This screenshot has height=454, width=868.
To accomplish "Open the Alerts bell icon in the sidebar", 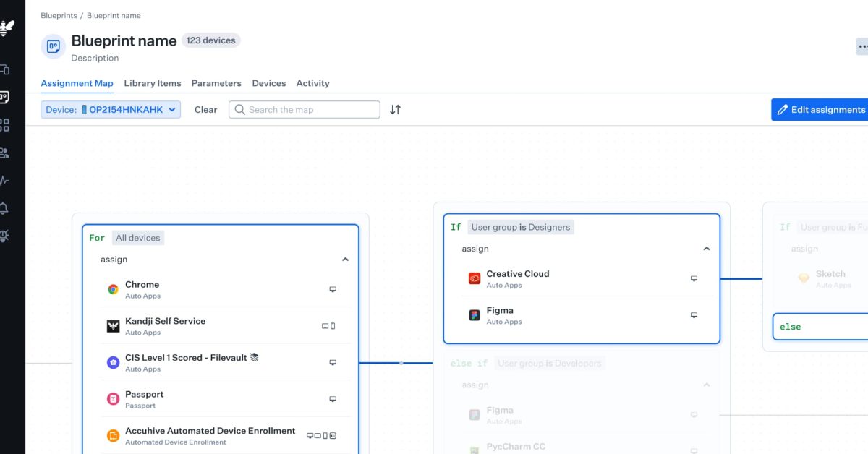I will pos(4,208).
